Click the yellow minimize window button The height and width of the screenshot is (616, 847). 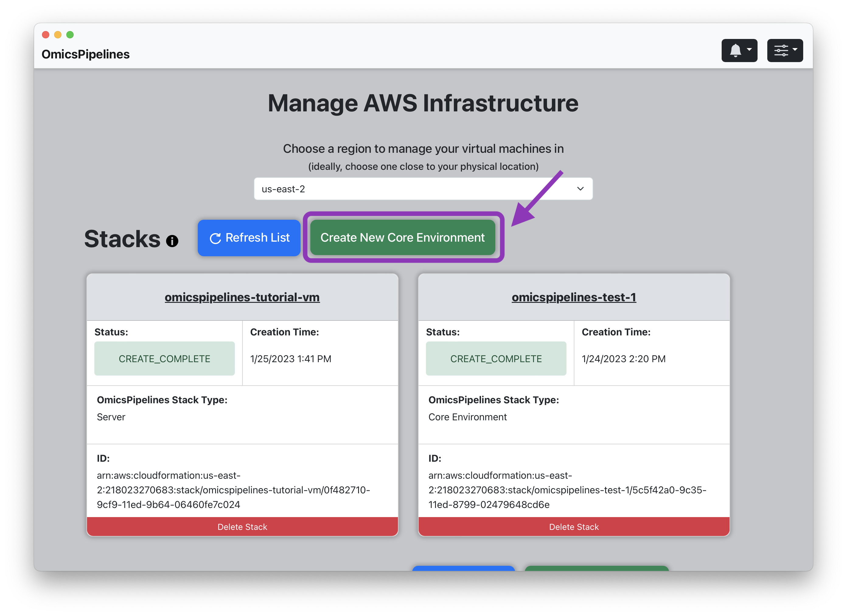pyautogui.click(x=58, y=35)
